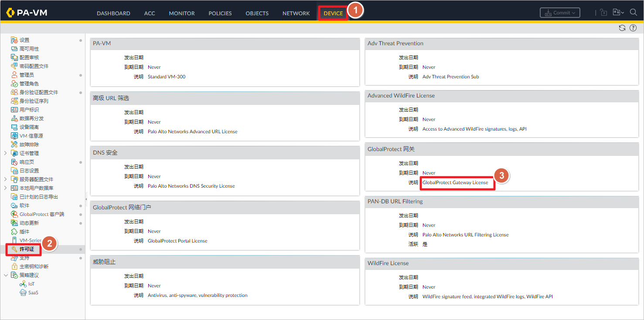Screen dimensions: 644x320
Task: Select the SaaS policy recommendation icon
Action: pyautogui.click(x=23, y=293)
